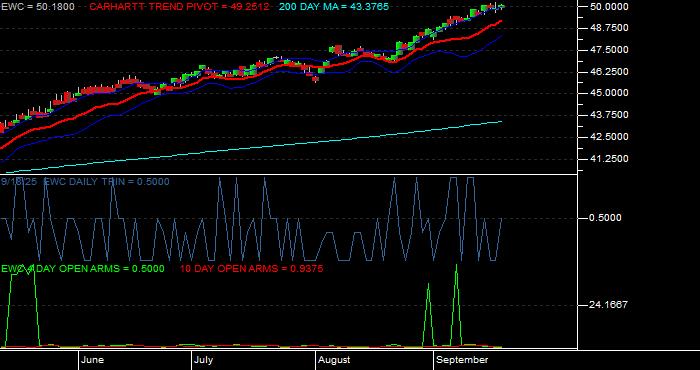Viewport: 700px width, 370px height.
Task: Select the 10 DAY OPEN ARMS = 0.9375 label
Action: click(251, 269)
